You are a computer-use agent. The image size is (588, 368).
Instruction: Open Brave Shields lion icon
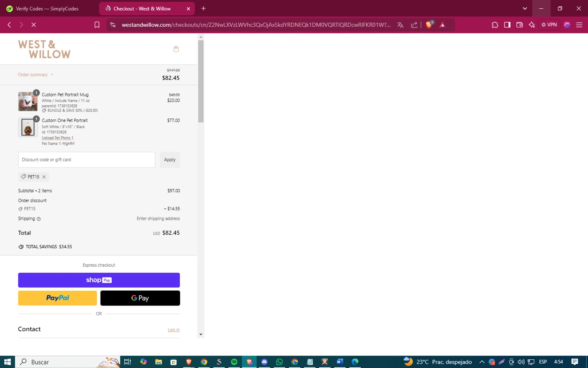click(x=429, y=24)
